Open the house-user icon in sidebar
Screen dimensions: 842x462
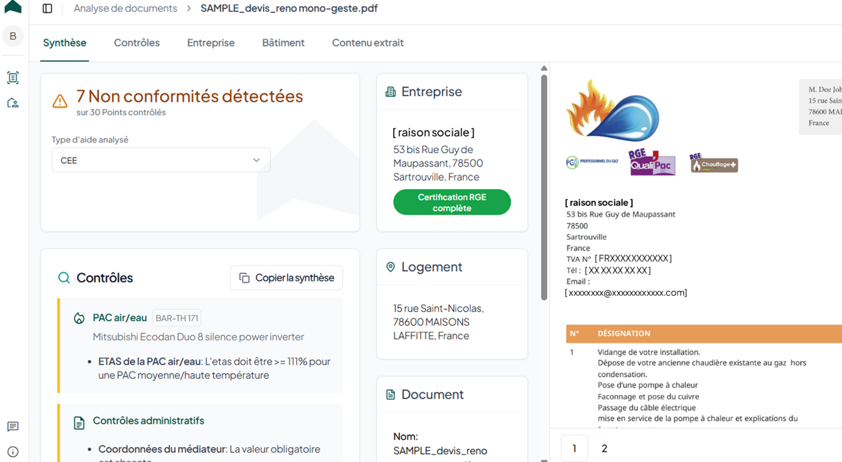click(x=13, y=103)
